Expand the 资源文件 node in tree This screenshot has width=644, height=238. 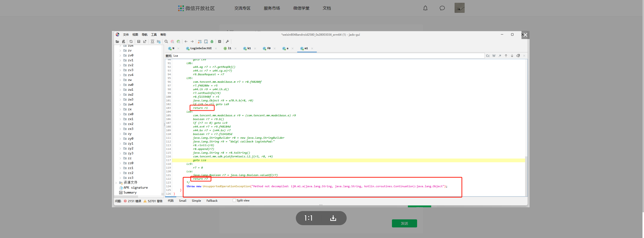pyautogui.click(x=116, y=183)
